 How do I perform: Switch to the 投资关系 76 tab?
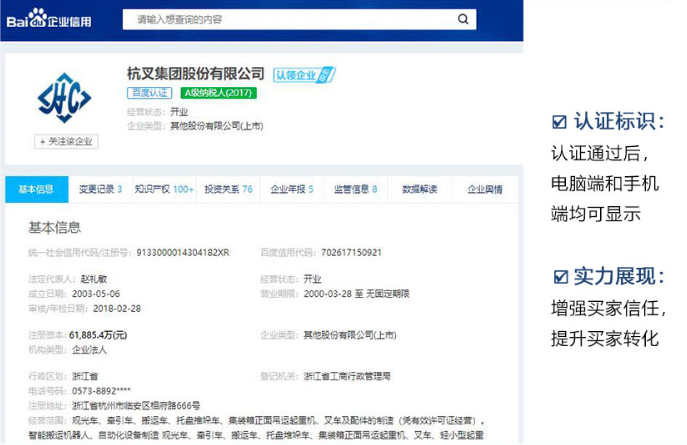coord(228,189)
